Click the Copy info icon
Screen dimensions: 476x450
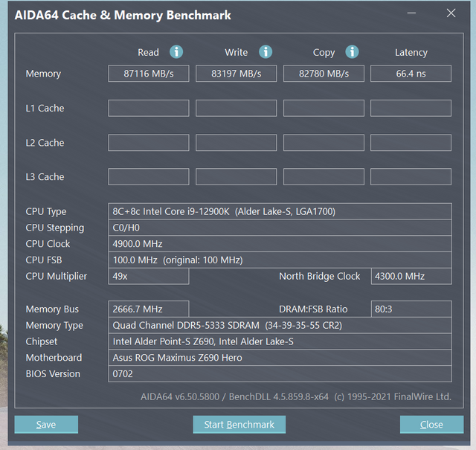click(x=353, y=52)
